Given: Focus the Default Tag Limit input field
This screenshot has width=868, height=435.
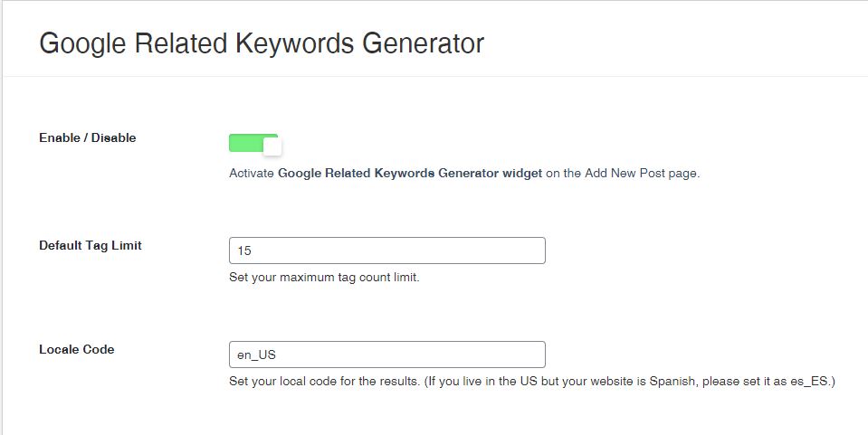Looking at the screenshot, I should [x=387, y=251].
